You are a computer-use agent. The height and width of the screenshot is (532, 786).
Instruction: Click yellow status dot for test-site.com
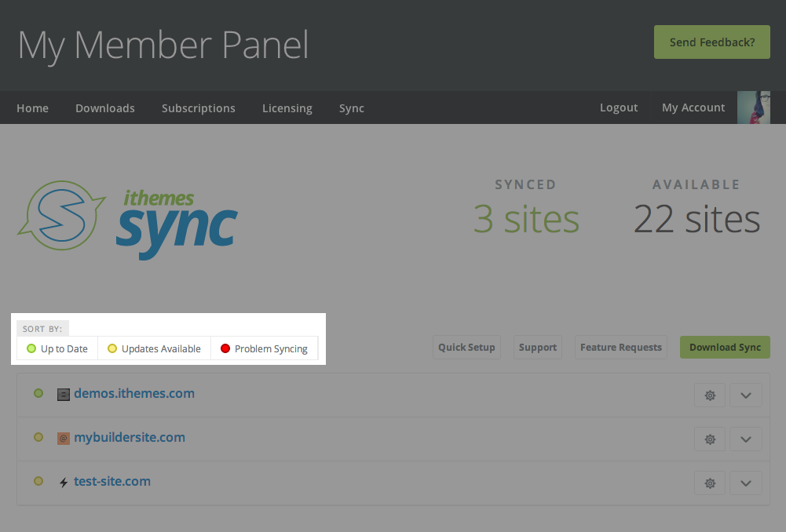[38, 482]
